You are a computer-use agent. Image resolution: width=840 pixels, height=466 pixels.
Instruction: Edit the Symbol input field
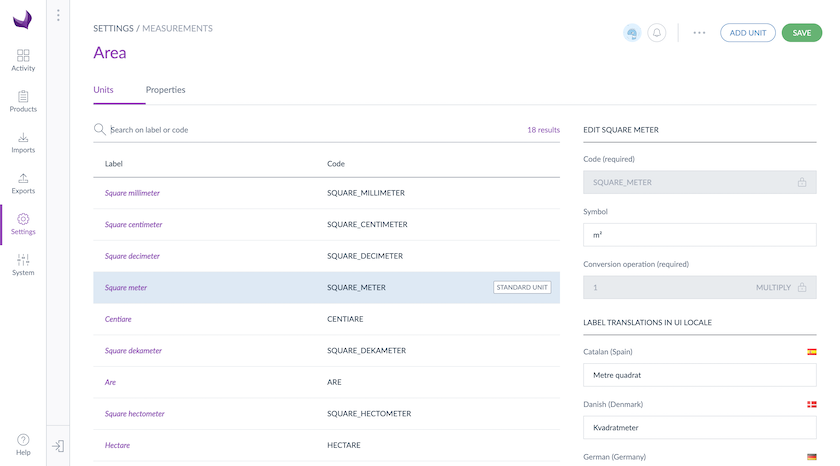700,235
